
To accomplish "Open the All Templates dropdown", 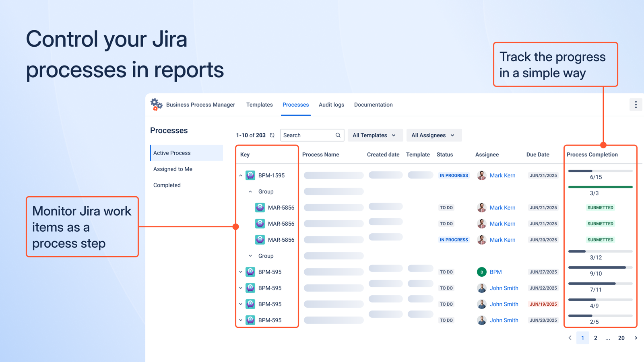I will (374, 135).
